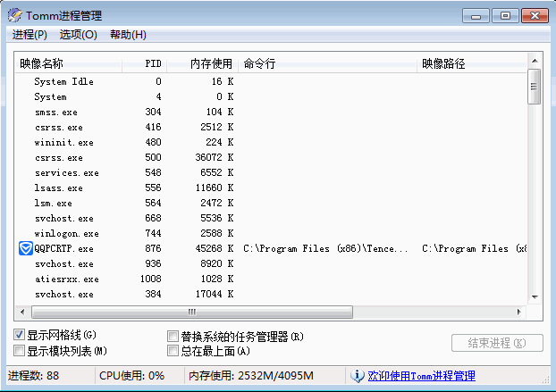The height and width of the screenshot is (392, 556).
Task: Click the 内存使用: 2532M/4095M status entry
Action: point(251,375)
